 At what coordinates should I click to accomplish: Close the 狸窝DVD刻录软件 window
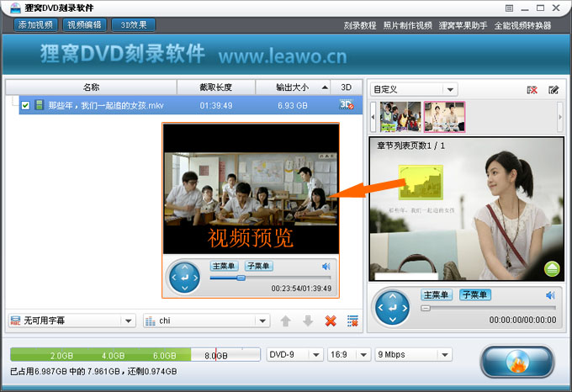pos(556,8)
